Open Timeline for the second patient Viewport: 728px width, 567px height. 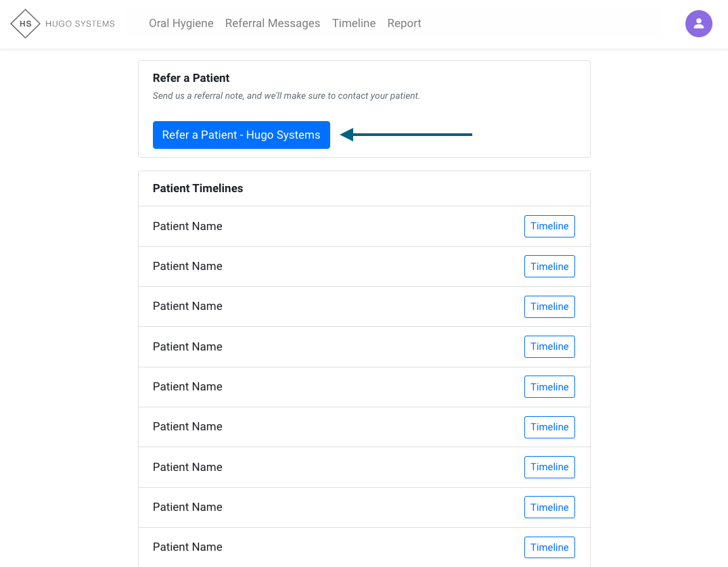click(x=549, y=267)
